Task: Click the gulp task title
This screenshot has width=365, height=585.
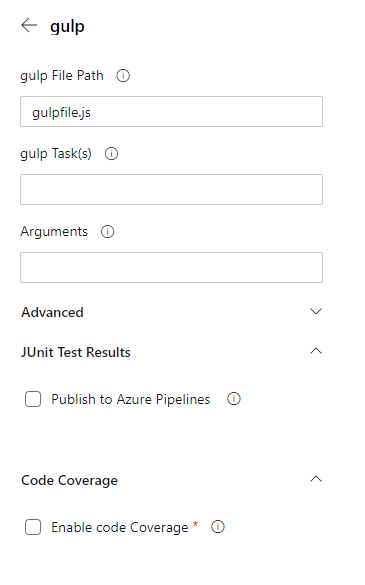Action: 67,27
